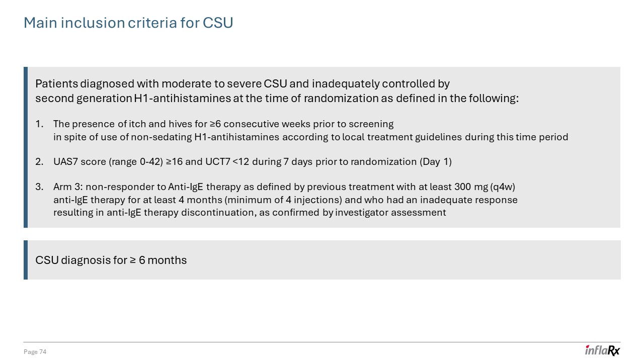Click list number 3 in criteria

39,187
